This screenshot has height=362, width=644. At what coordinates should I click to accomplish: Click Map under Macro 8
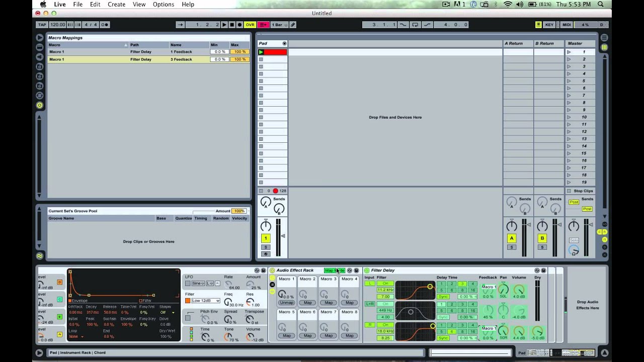point(349,336)
